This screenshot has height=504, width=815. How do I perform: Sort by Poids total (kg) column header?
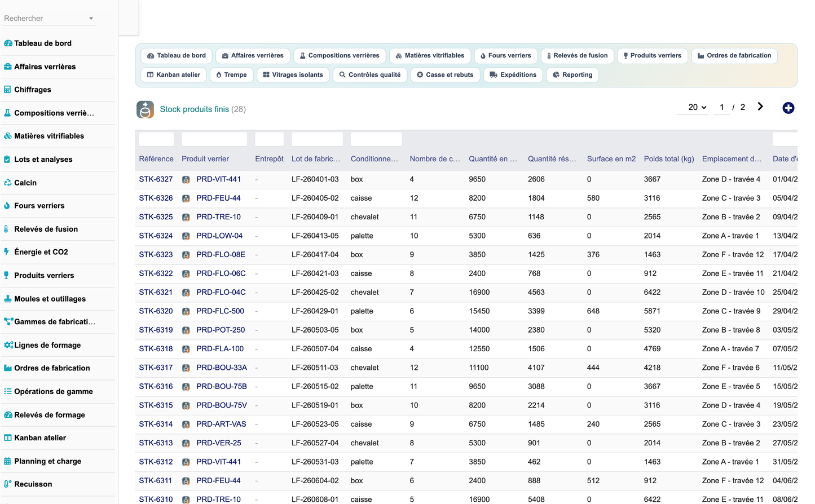[x=669, y=159]
